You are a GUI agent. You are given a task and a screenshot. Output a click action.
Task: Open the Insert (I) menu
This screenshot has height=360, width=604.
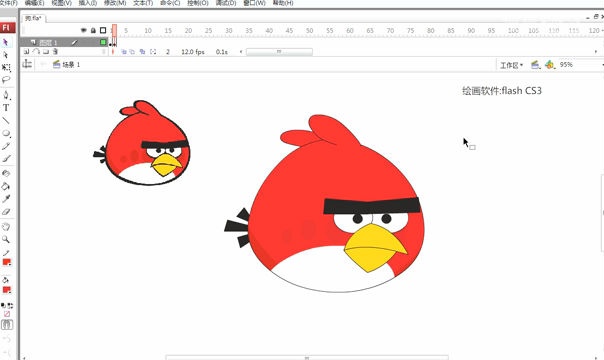point(88,3)
